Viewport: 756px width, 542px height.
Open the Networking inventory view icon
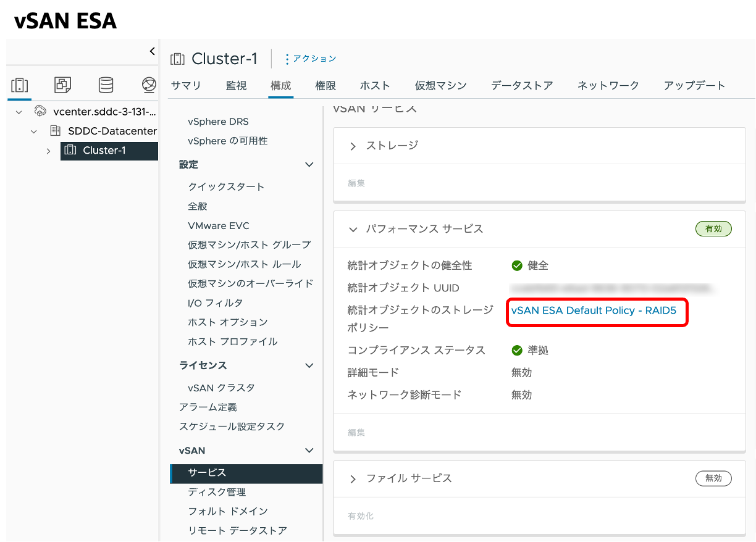pyautogui.click(x=148, y=85)
